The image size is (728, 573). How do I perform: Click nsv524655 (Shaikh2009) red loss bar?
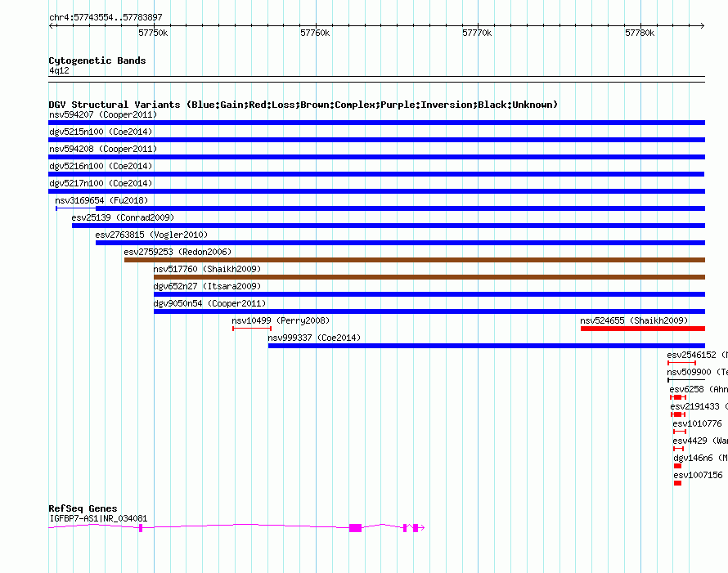643,329
